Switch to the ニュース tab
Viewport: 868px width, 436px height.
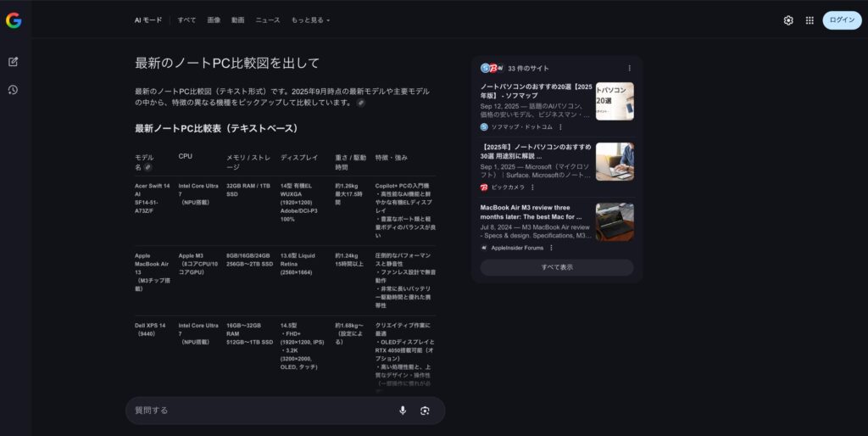click(x=268, y=20)
